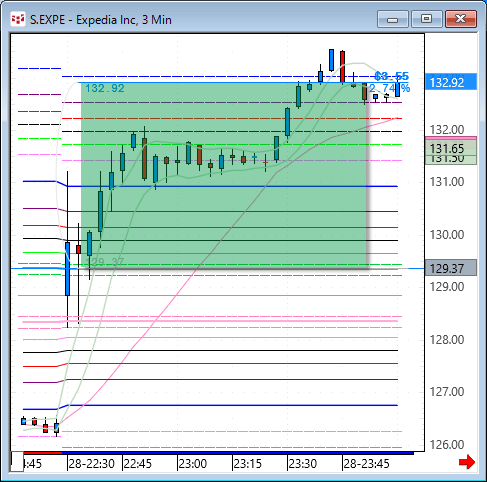Click the 23:00 time axis label

pos(193,464)
